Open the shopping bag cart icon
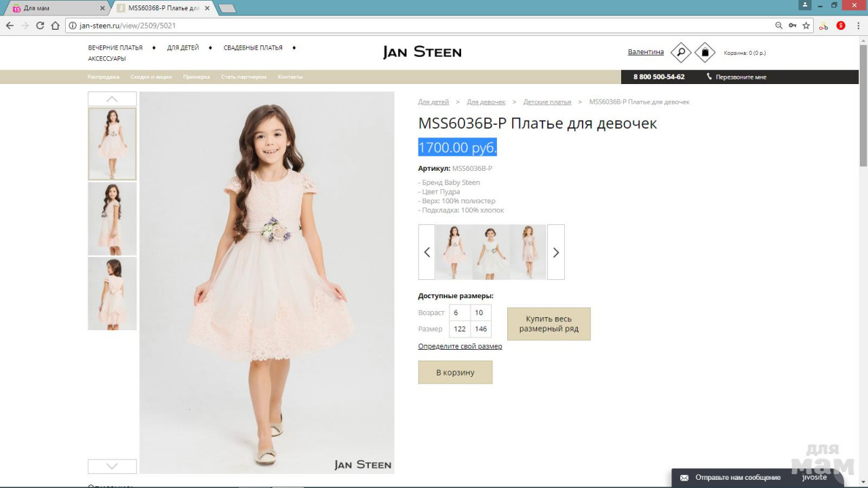868x488 pixels. pyautogui.click(x=705, y=52)
